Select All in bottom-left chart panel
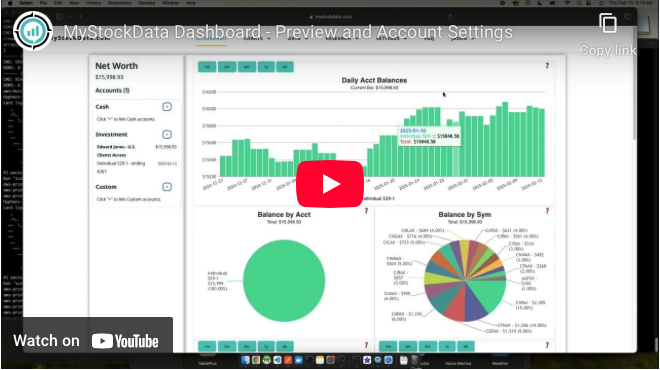Viewport: 660px width, 370px height. 285,346
